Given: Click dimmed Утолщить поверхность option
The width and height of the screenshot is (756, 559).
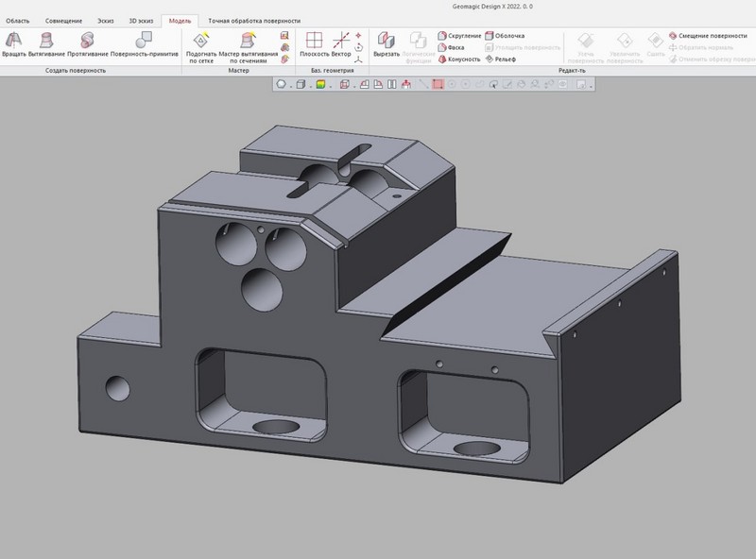Looking at the screenshot, I should (523, 47).
